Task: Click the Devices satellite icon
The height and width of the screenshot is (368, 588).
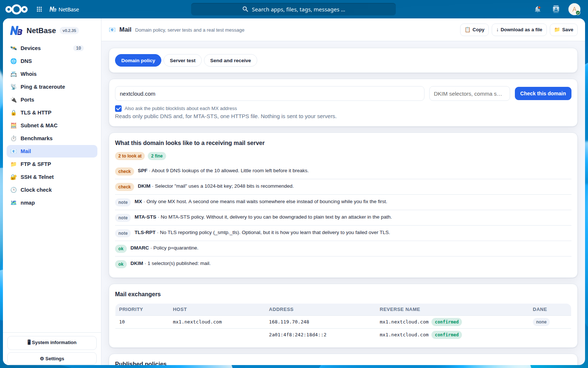Action: 14,48
